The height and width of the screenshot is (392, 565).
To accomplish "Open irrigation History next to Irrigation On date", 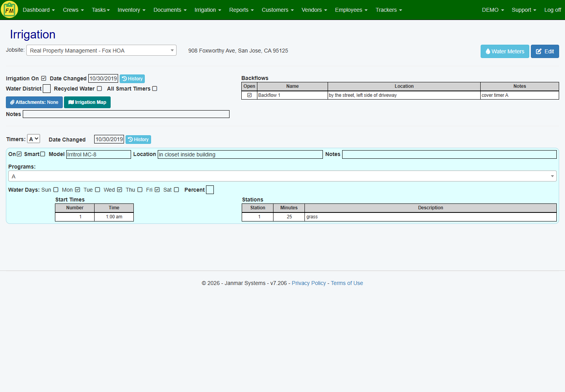I will coord(132,79).
